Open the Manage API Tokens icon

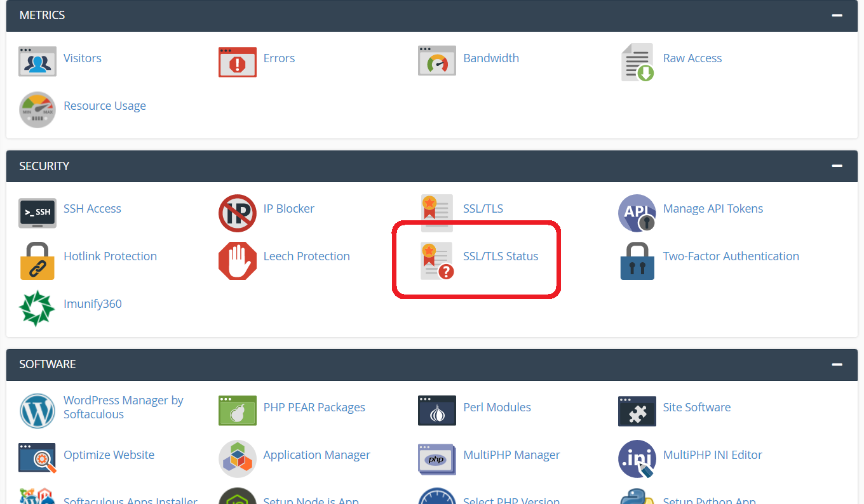[x=637, y=213]
